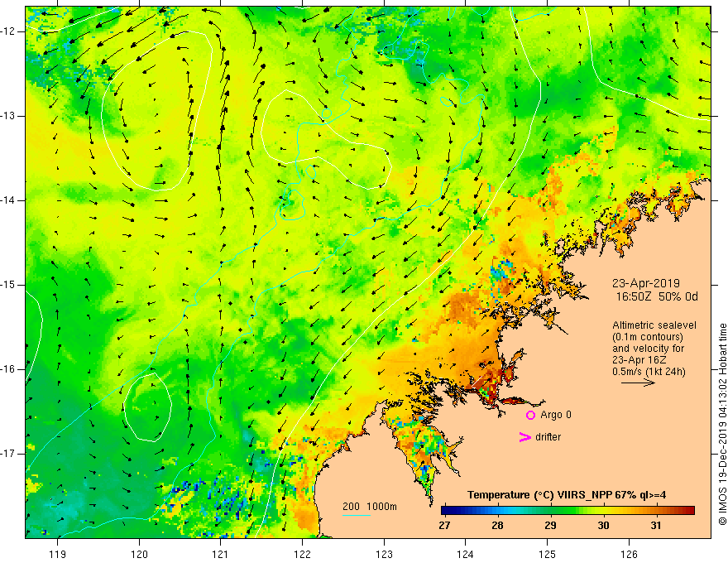Click latitude label -13
The height and width of the screenshot is (563, 728).
[8, 116]
